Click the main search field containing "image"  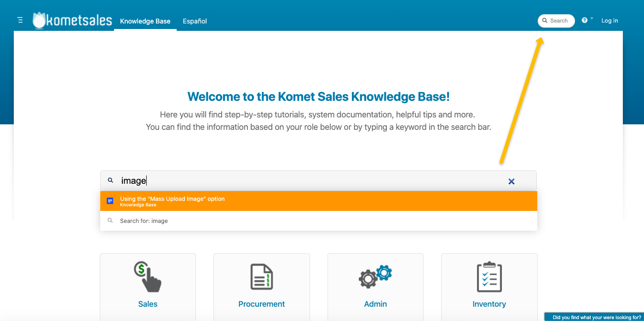318,181
